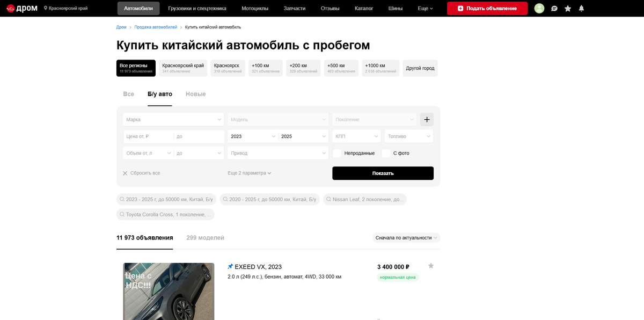Open notifications bell icon
Image resolution: width=644 pixels, height=320 pixels.
[x=581, y=9]
